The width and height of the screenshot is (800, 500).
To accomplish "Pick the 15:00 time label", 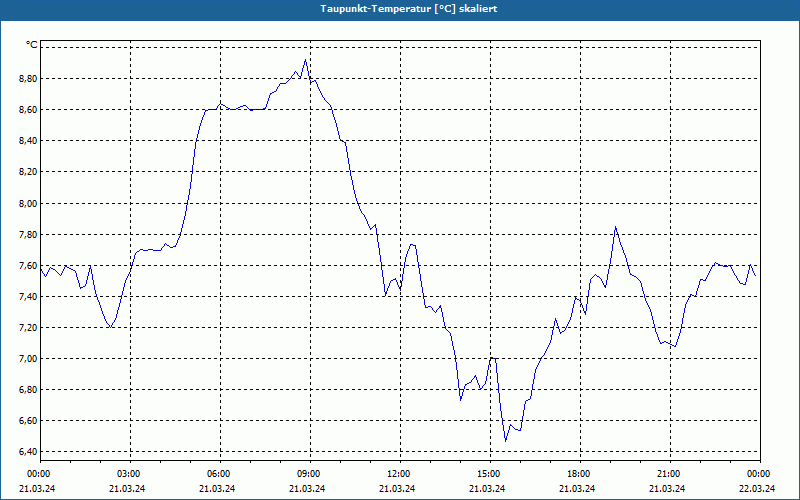I will (490, 474).
